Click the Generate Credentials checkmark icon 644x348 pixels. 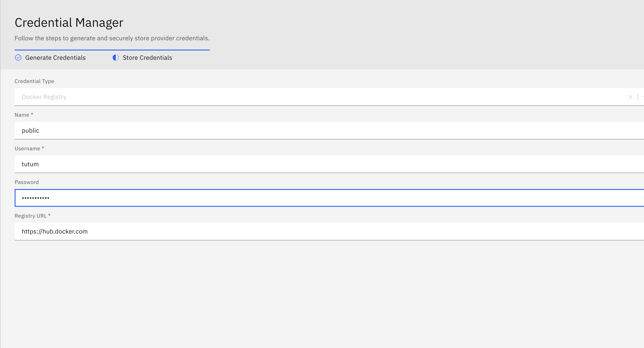click(18, 58)
